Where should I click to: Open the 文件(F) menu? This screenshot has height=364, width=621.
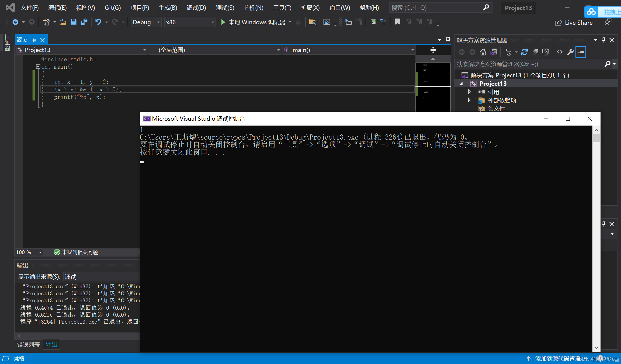pos(30,8)
